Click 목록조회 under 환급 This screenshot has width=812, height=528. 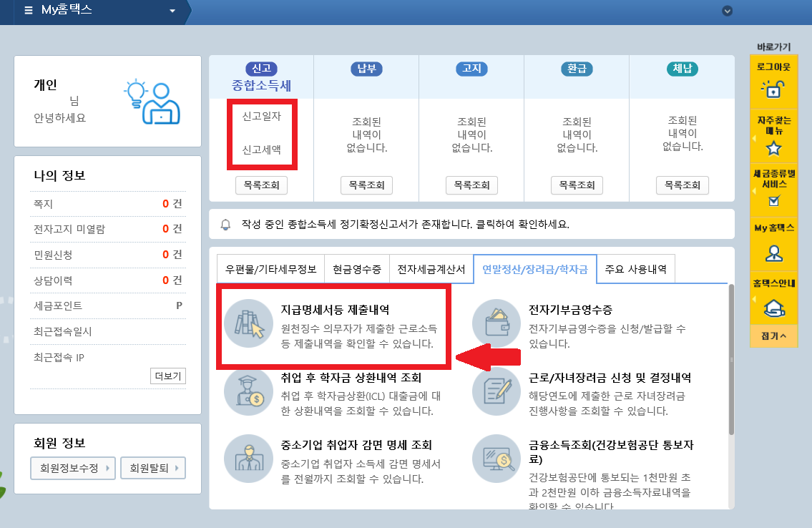pyautogui.click(x=577, y=185)
